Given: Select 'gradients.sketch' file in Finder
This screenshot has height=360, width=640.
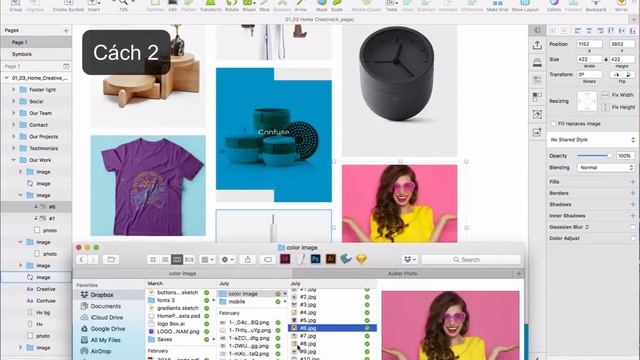Looking at the screenshot, I should click(178, 308).
